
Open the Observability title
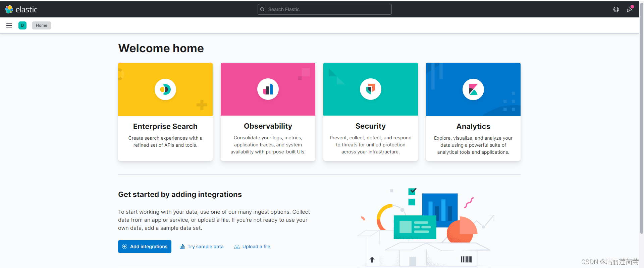point(268,126)
